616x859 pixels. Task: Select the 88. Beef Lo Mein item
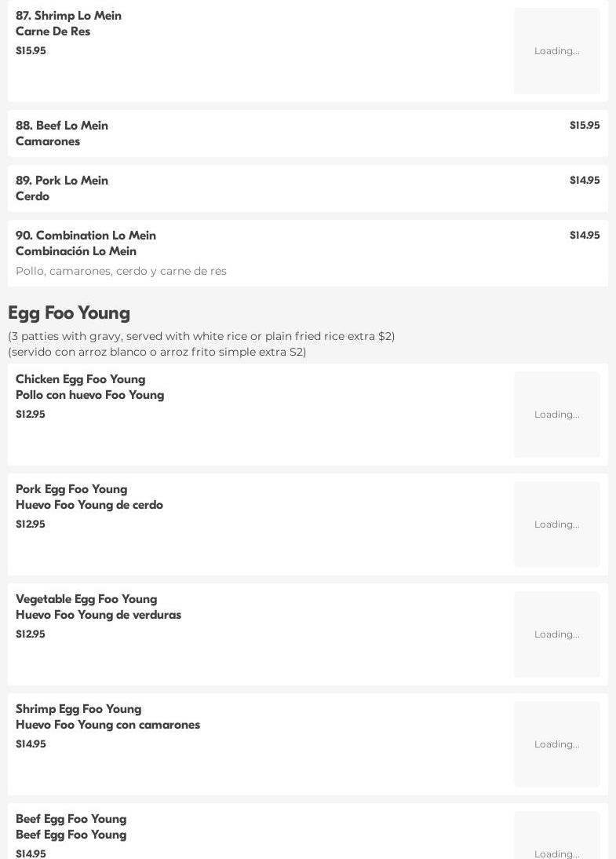[308, 133]
